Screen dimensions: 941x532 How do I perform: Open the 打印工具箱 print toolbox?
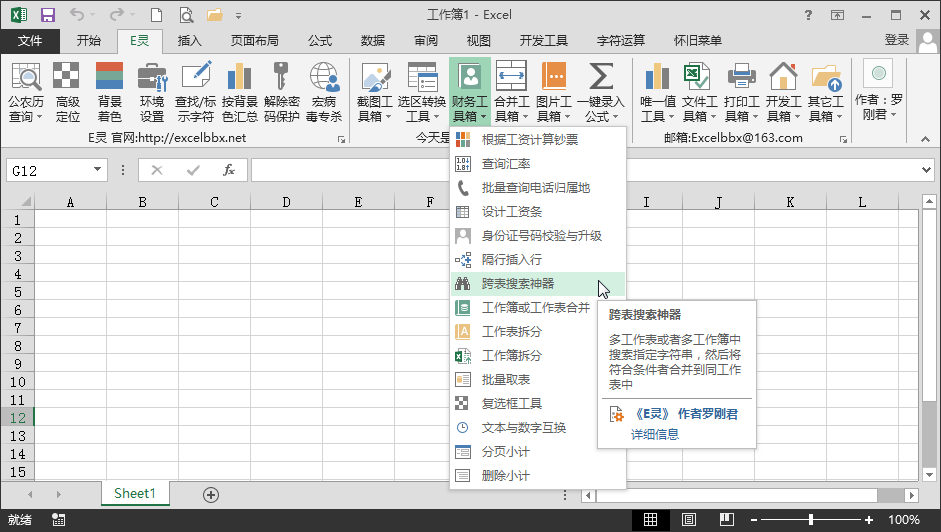click(x=741, y=92)
